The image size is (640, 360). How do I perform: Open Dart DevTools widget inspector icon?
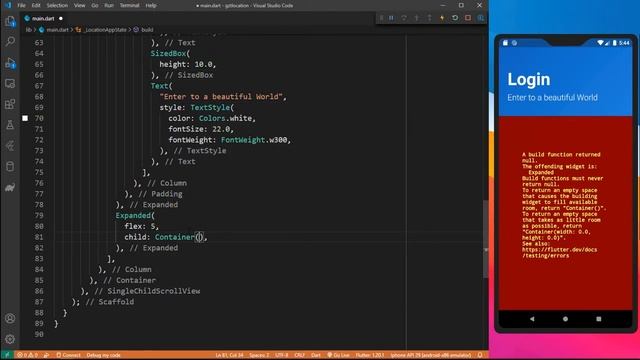(x=481, y=18)
